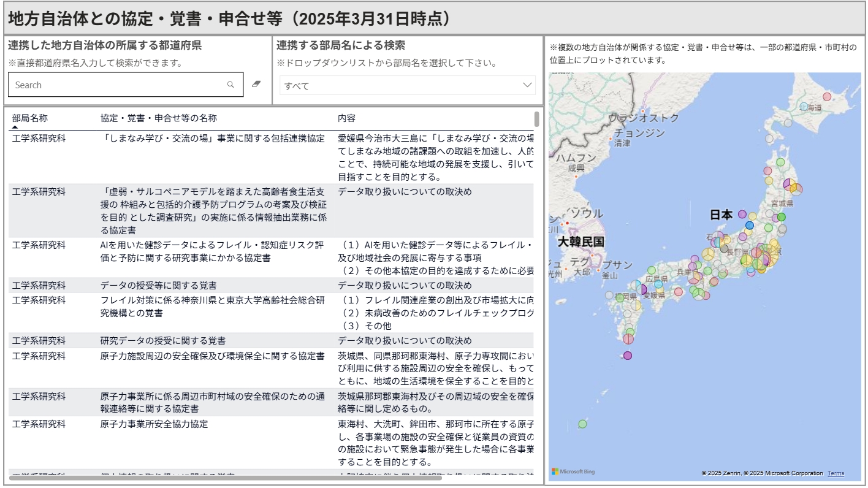Viewport: 868px width, 488px height.
Task: Select the 原子力事業所安全協力協定 row
Action: click(154, 424)
